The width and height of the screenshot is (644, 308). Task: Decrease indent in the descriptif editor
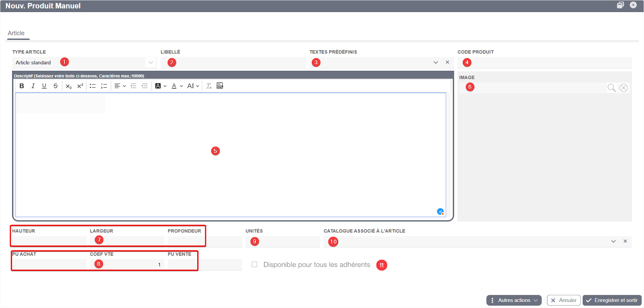(x=134, y=86)
